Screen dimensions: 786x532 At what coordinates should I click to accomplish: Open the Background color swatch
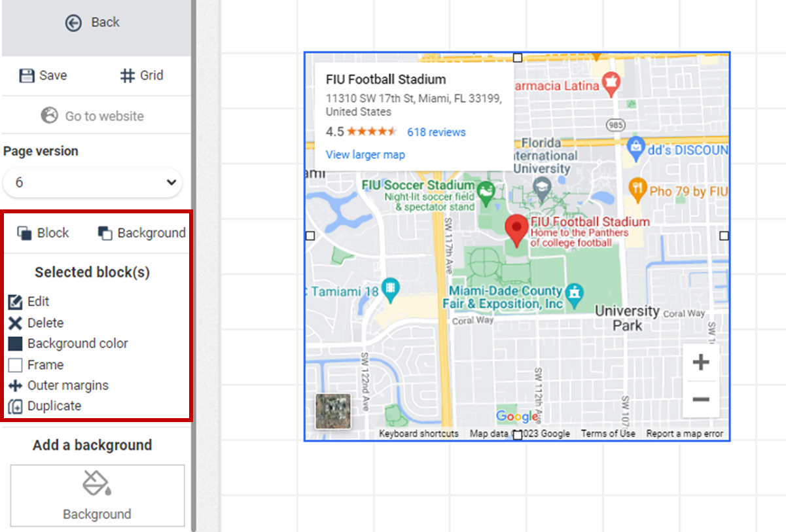pyautogui.click(x=15, y=344)
